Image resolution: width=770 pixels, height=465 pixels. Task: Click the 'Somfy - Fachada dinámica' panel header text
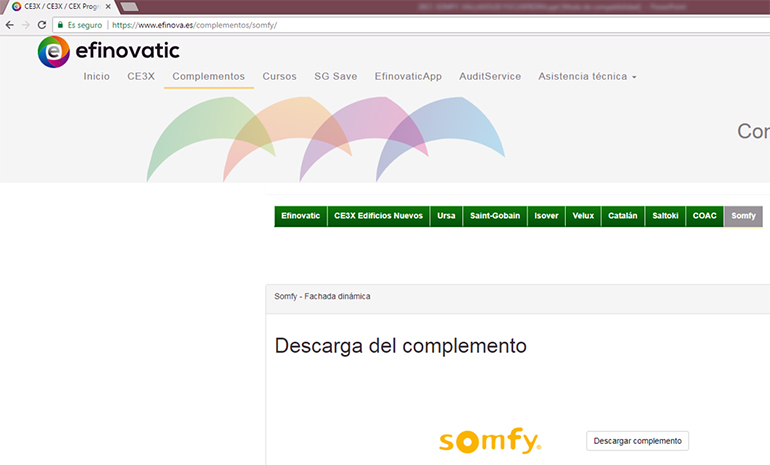[x=322, y=296]
